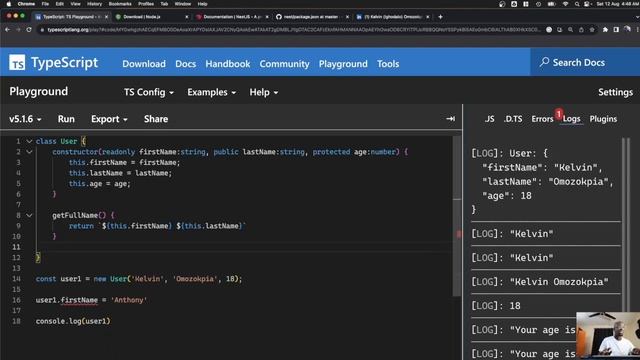Viewport: 640px width, 360px height.
Task: Open the Chrome extensions puzzle icon
Action: pyautogui.click(x=605, y=30)
